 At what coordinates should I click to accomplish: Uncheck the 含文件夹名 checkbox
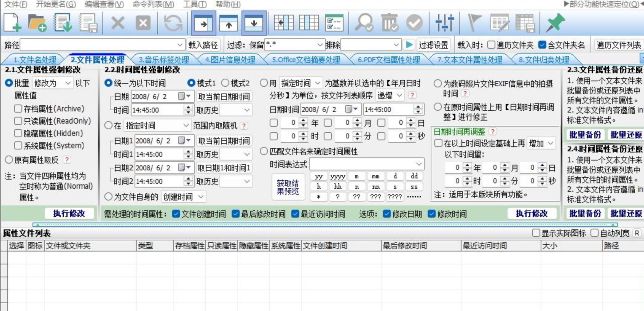pos(542,45)
